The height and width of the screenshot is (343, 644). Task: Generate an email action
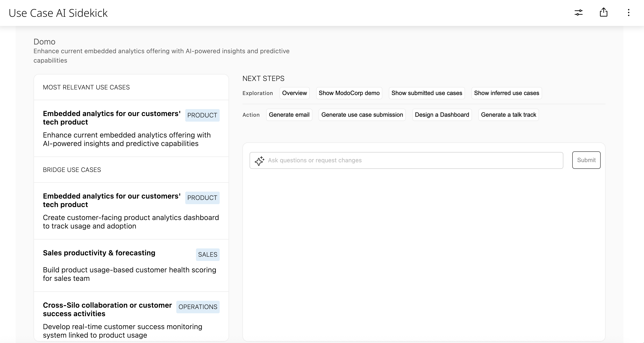289,114
